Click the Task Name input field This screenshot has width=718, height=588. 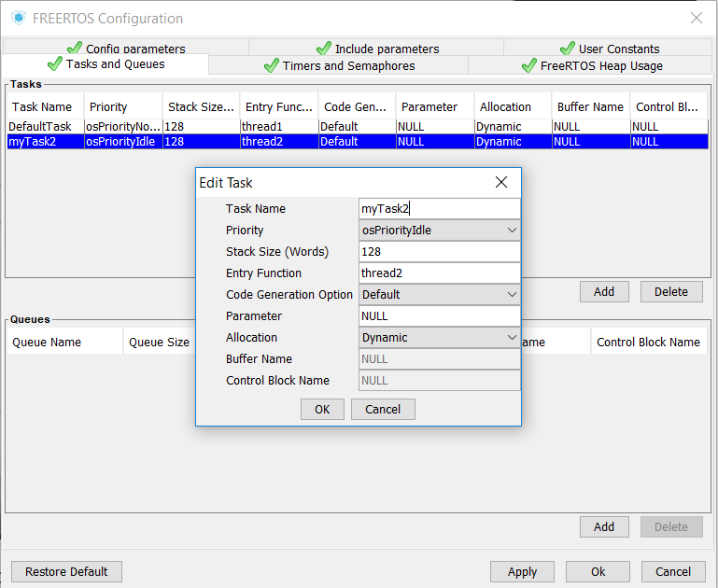[x=440, y=209]
